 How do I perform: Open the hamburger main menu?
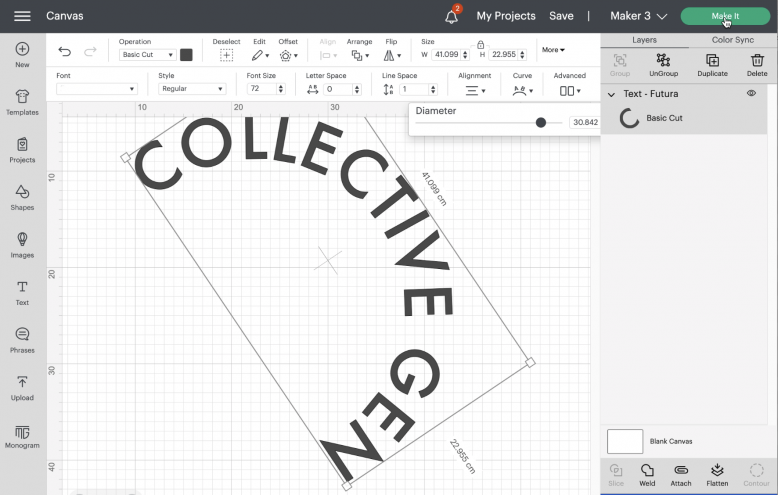22,16
